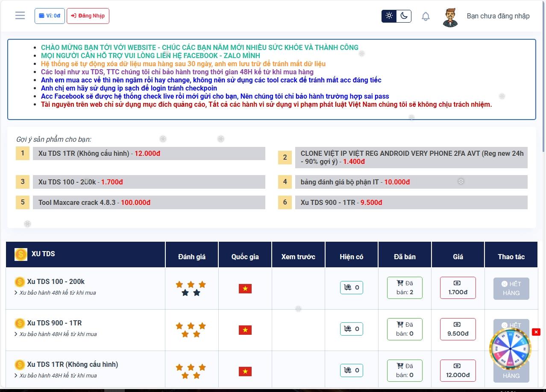Open the notification bell
The width and height of the screenshot is (546, 392).
[426, 16]
